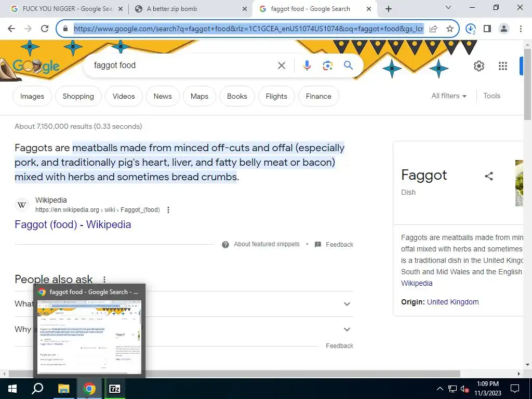
Task: Open the Chrome downloads icon
Action: tap(471, 29)
